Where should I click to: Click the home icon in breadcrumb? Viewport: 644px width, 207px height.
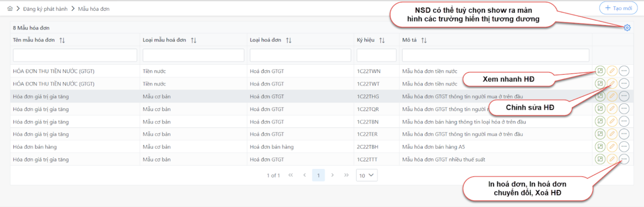10,9
